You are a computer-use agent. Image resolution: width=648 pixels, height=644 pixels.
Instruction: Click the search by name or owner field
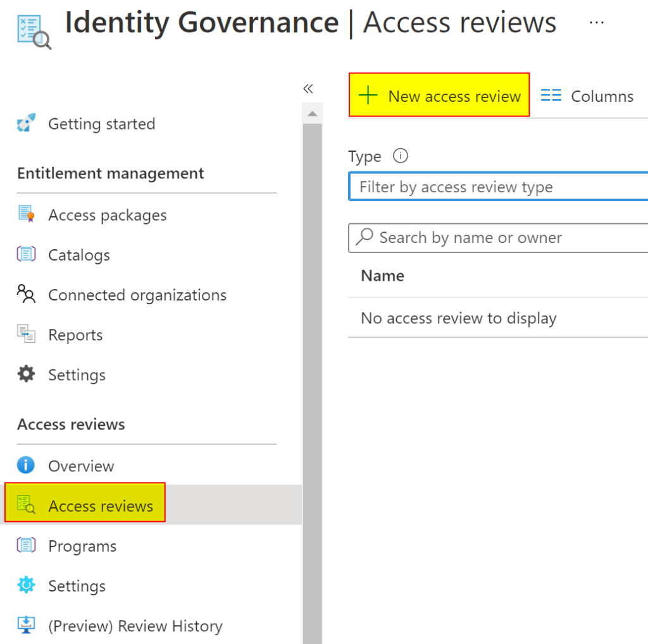500,238
